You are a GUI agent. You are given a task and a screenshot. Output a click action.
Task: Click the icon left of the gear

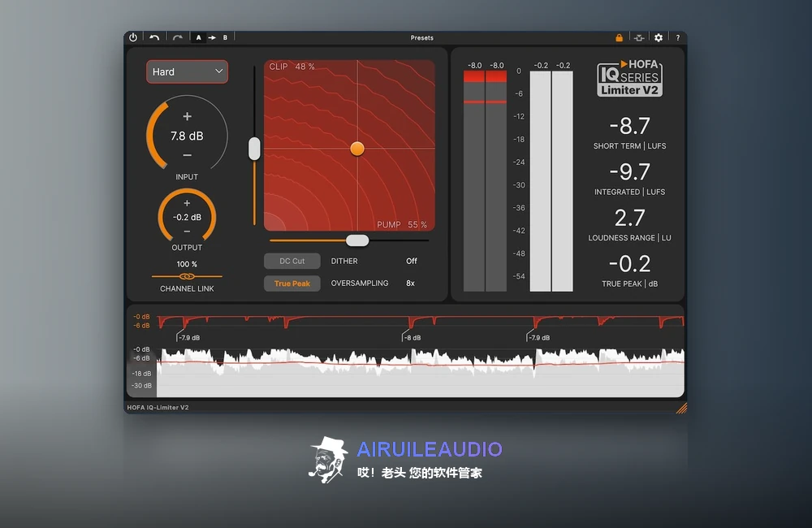[639, 37]
